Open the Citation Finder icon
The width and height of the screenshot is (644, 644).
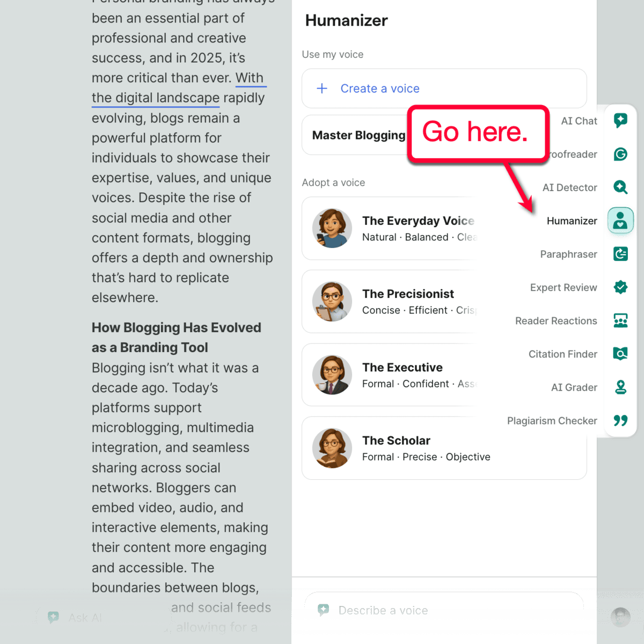click(x=620, y=354)
